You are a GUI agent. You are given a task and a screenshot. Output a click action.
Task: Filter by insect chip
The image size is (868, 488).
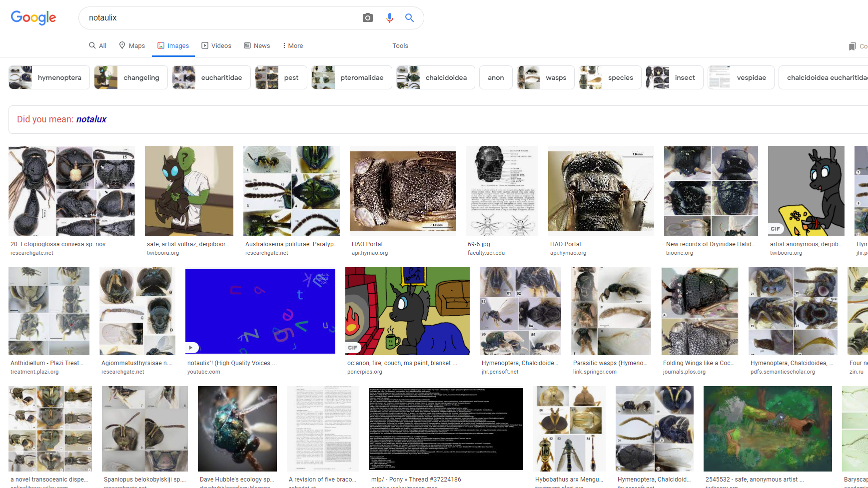tap(675, 77)
